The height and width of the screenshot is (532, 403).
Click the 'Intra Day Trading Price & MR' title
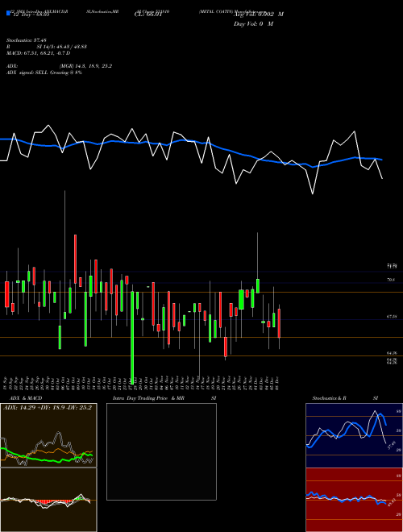pos(148,398)
